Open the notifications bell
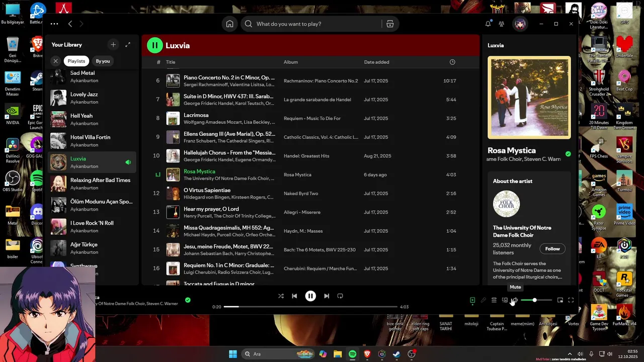Image resolution: width=644 pixels, height=362 pixels. coord(488,24)
